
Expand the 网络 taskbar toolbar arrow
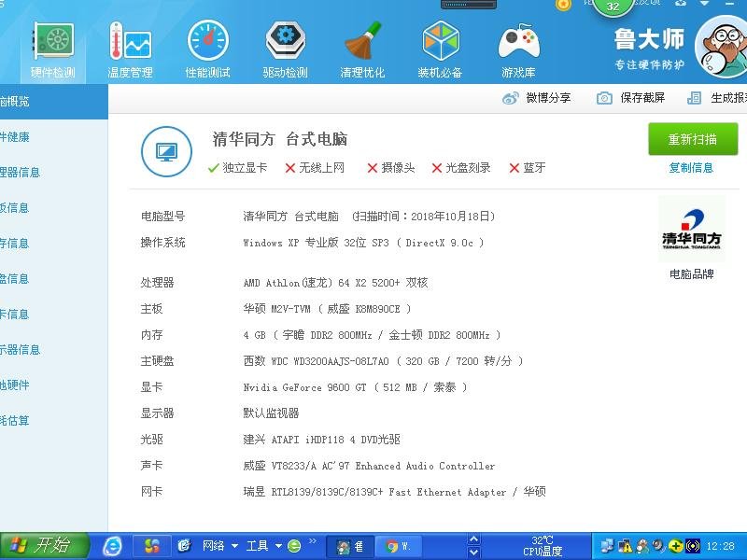point(234,546)
